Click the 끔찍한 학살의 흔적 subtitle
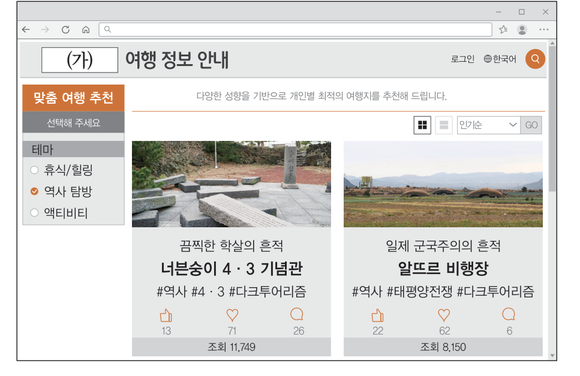Image resolution: width=580 pixels, height=376 pixels. 232,246
